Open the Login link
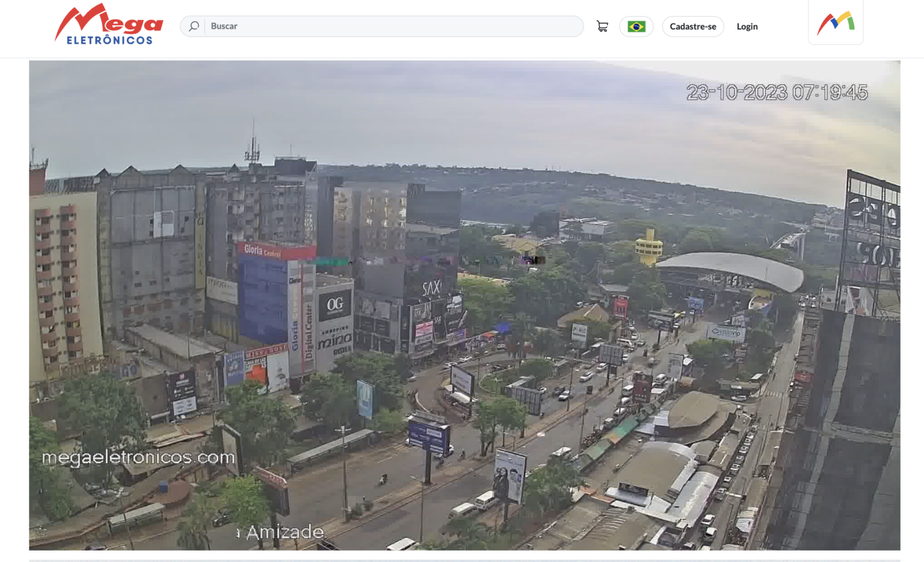 [747, 26]
